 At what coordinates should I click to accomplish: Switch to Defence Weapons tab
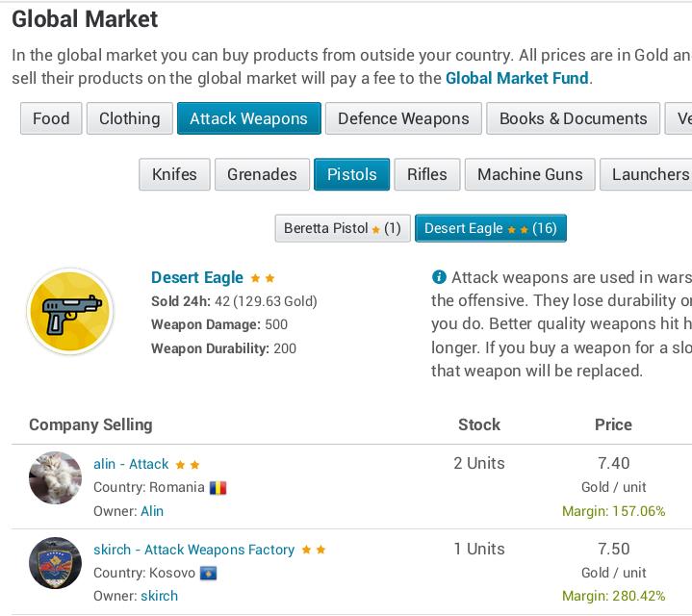pyautogui.click(x=403, y=118)
